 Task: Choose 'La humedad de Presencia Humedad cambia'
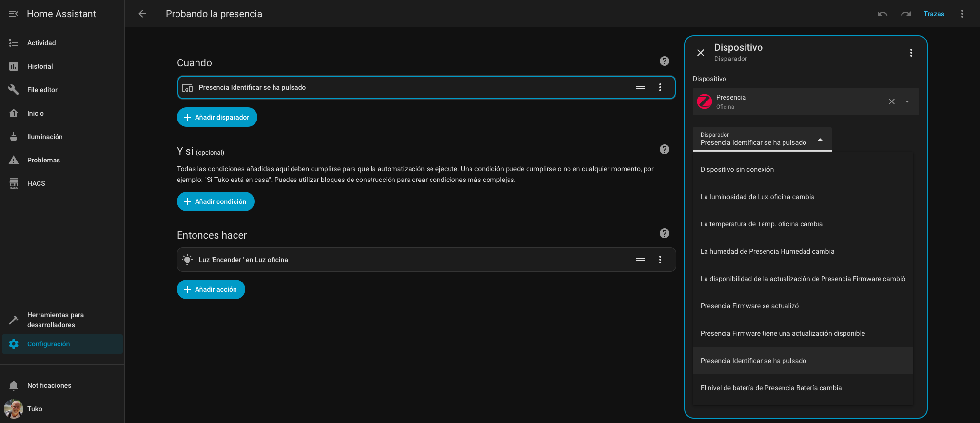click(x=767, y=251)
